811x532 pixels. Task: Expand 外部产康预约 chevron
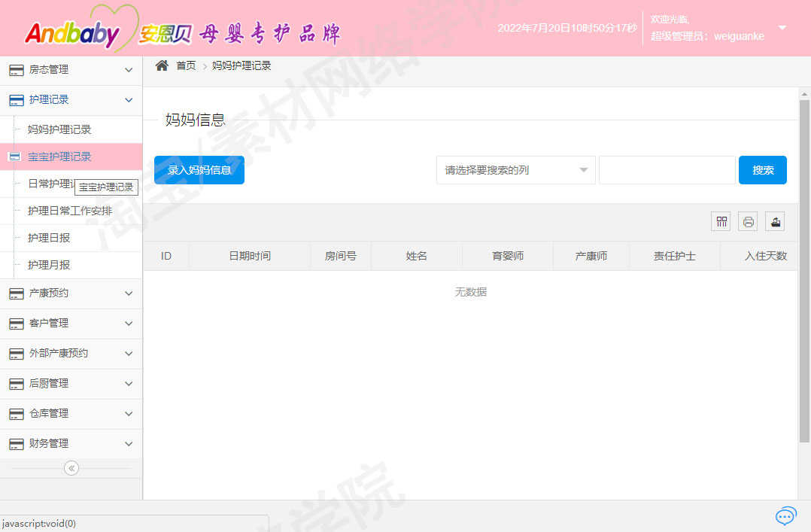click(129, 354)
